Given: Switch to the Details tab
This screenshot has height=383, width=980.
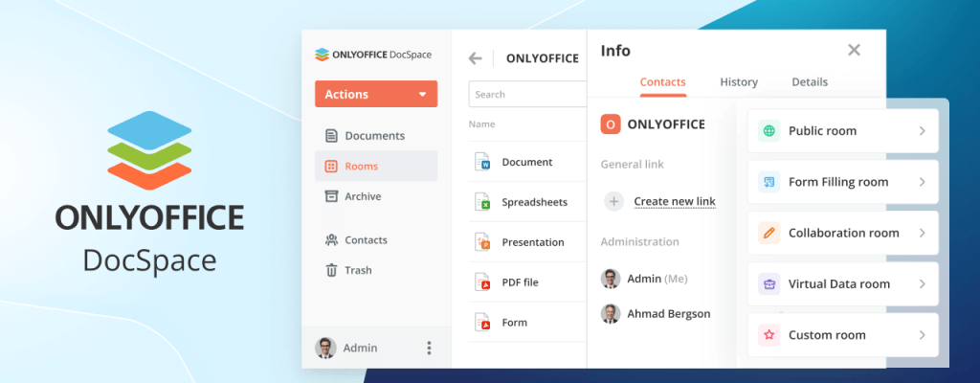Looking at the screenshot, I should coord(809,82).
